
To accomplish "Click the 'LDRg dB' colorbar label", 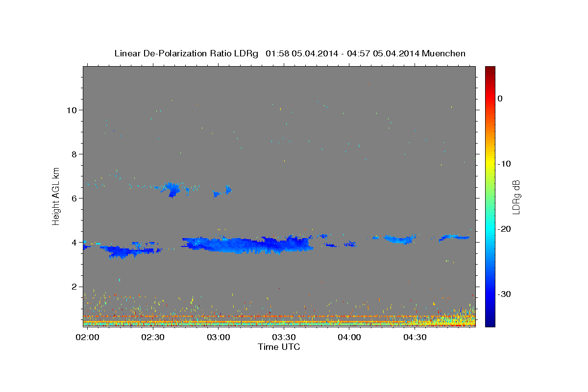I will pos(516,197).
